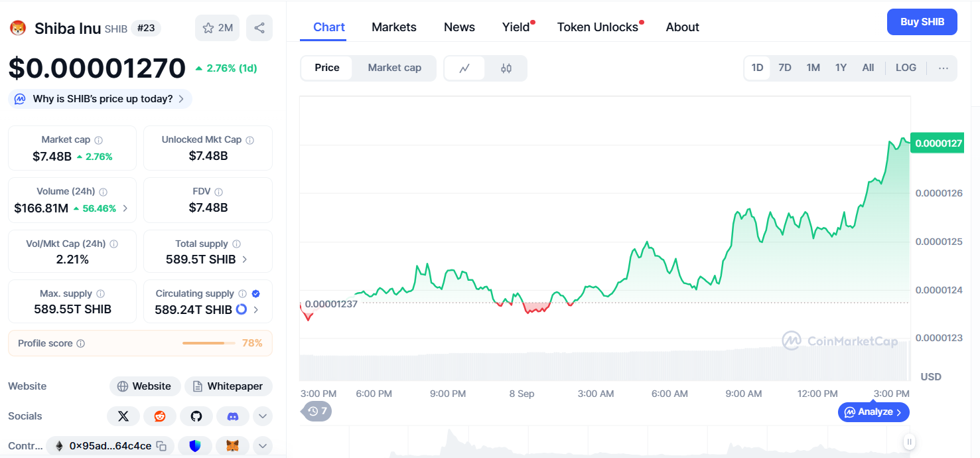Viewport: 980px width, 458px height.
Task: Click the blue verified badge beside Circulating supply
Action: point(256,293)
